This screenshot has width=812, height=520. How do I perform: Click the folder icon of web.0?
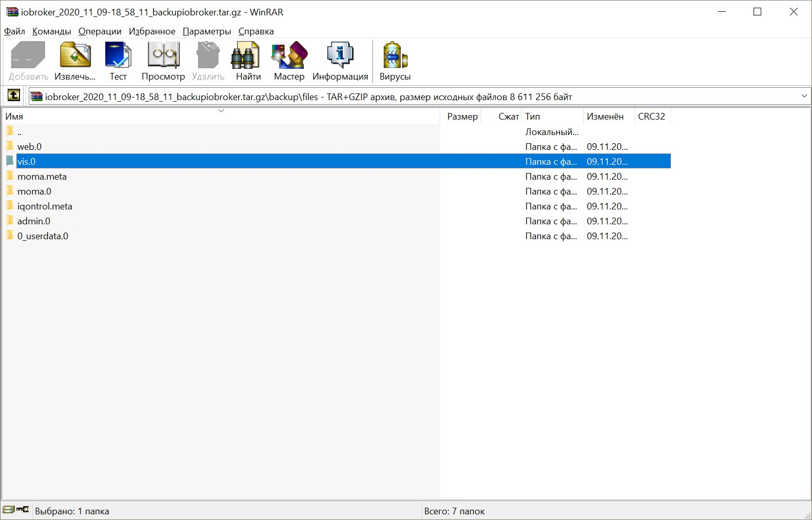(10, 146)
